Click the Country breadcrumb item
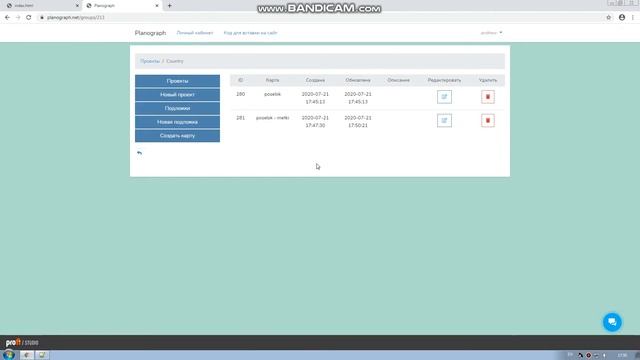Image resolution: width=640 pixels, height=360 pixels. 175,61
